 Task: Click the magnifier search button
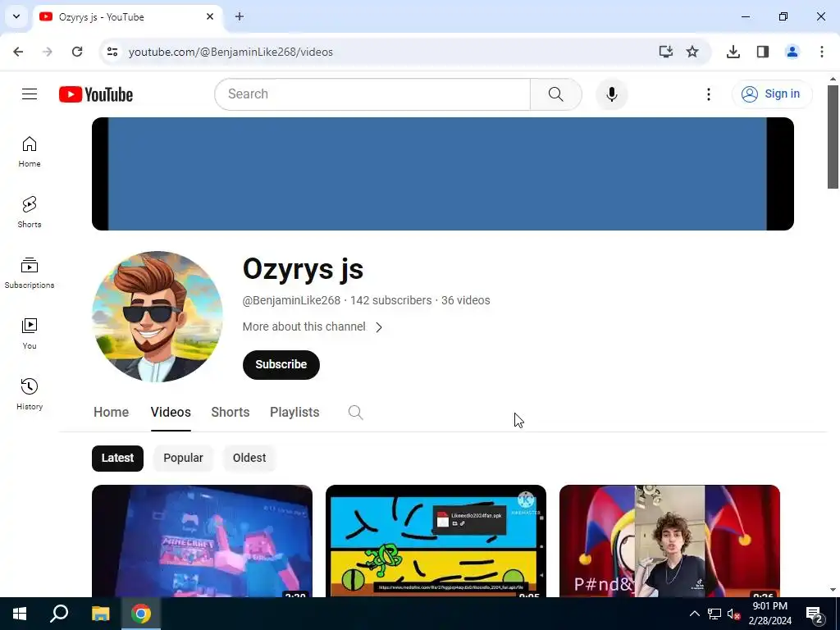(556, 94)
